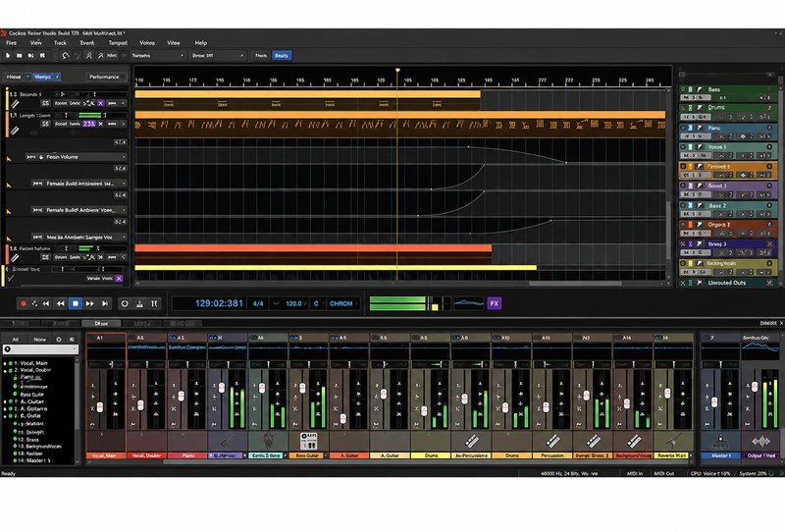Toggle the circle button on Voices 5 track
The width and height of the screenshot is (785, 532).
[x=683, y=147]
